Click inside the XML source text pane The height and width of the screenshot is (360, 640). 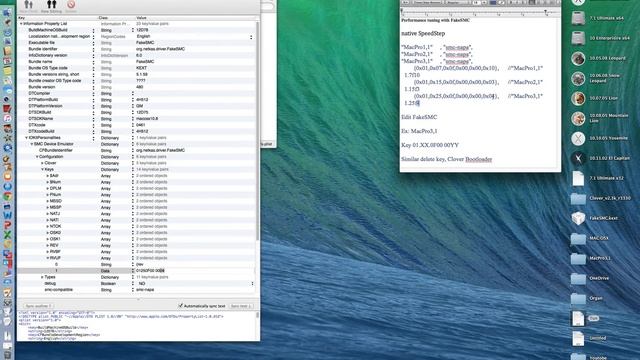136,326
